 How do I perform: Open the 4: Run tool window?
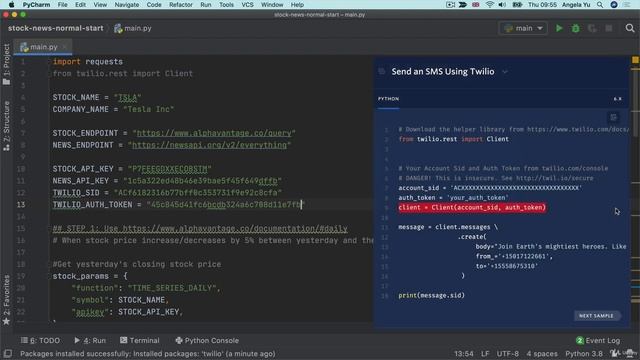click(90, 340)
